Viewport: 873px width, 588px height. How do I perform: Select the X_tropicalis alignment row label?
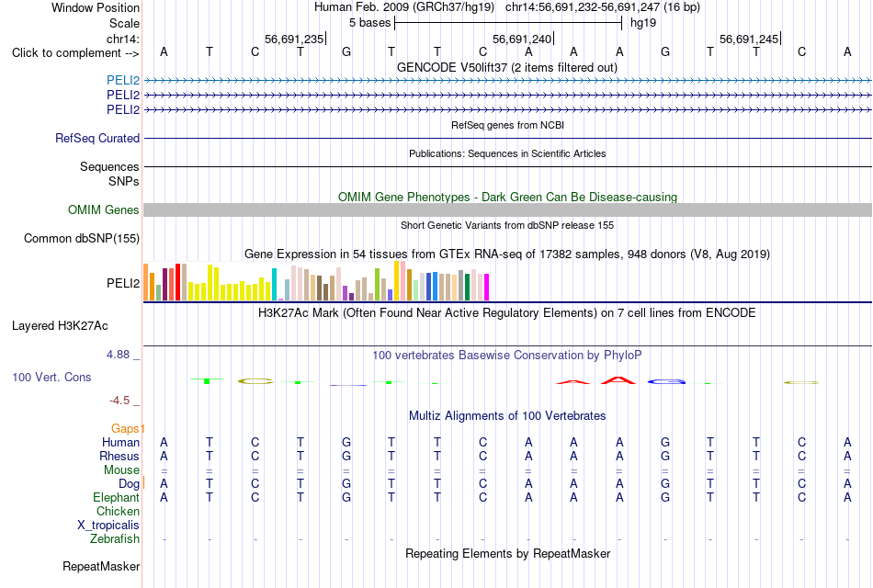point(108,526)
